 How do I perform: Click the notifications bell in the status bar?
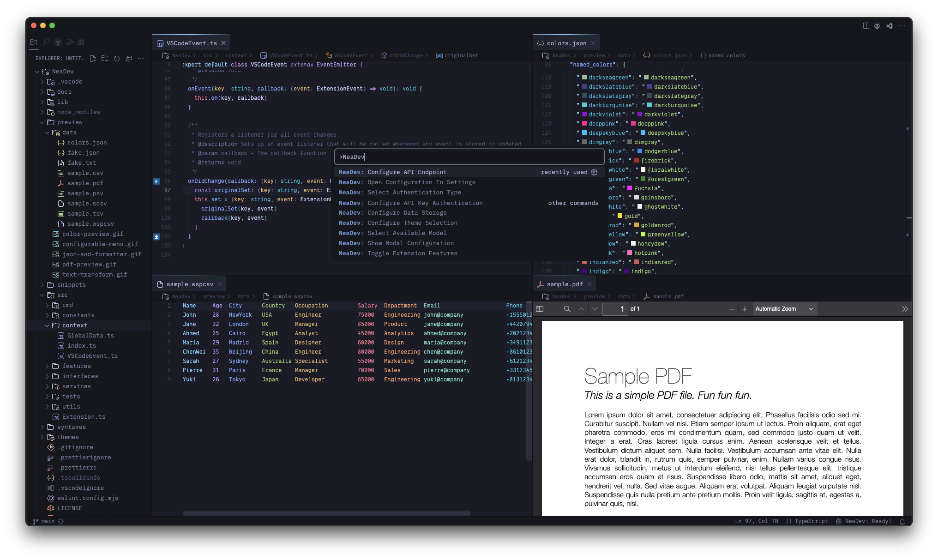pos(903,521)
